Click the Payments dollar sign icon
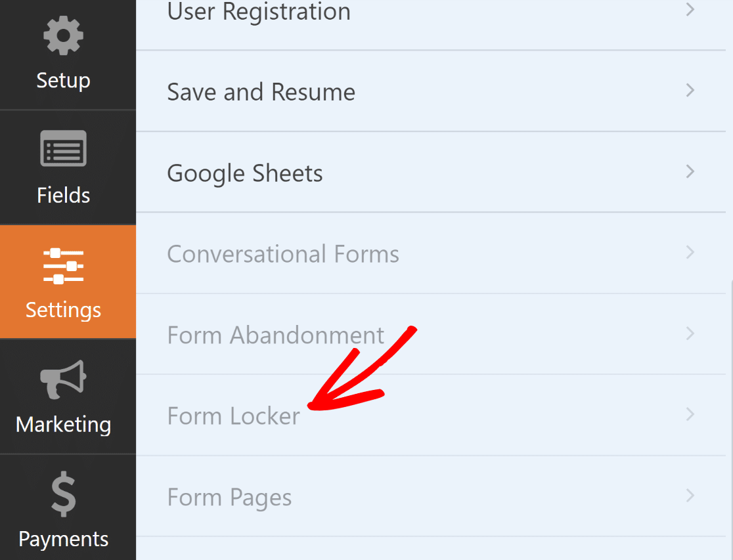 (63, 494)
